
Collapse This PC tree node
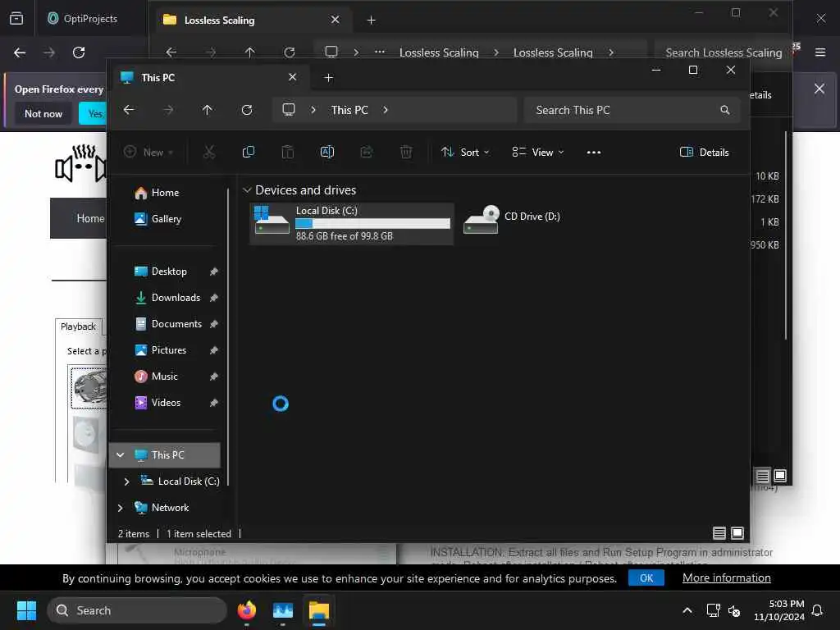(x=120, y=454)
